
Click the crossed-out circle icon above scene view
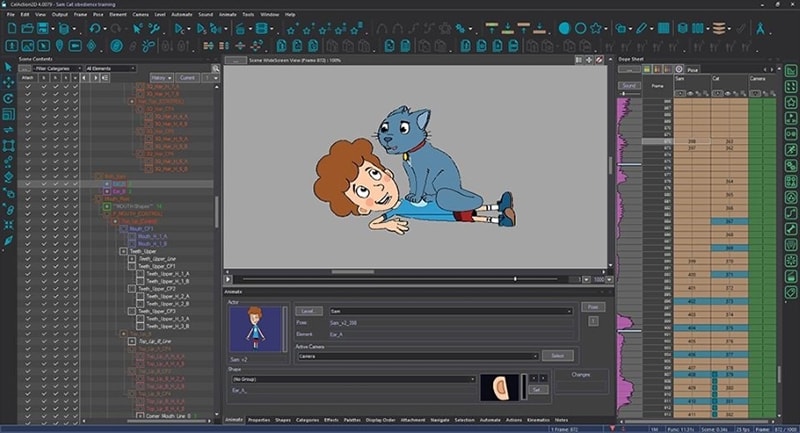599,60
